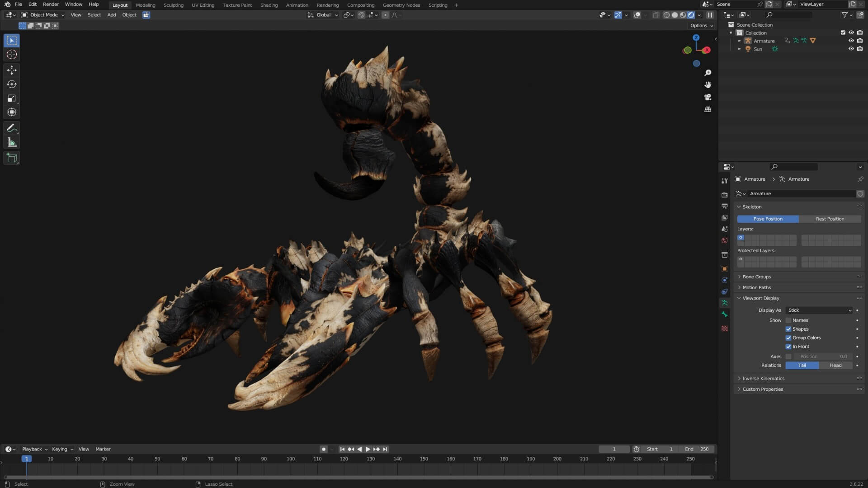Click the frame 1 playhead marker

click(x=27, y=459)
